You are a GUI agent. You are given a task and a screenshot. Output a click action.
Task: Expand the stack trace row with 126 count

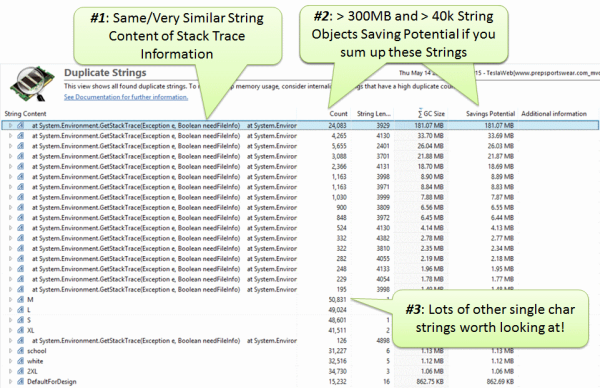coord(10,341)
